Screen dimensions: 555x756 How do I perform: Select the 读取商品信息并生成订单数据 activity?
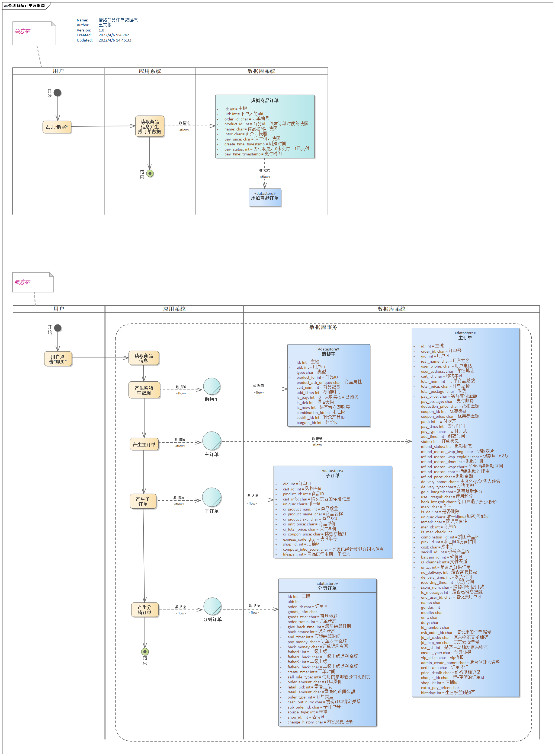(x=150, y=127)
